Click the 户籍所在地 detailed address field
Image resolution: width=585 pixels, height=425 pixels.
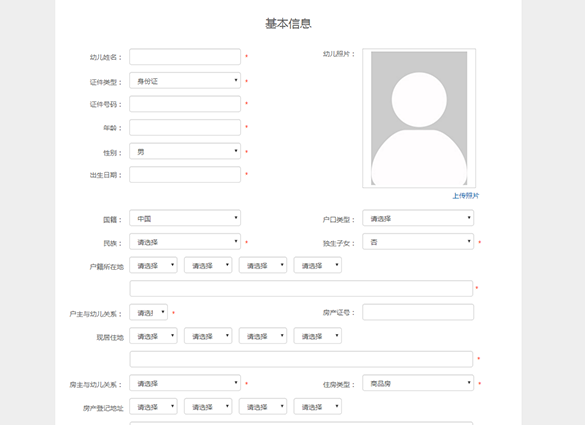pyautogui.click(x=301, y=288)
